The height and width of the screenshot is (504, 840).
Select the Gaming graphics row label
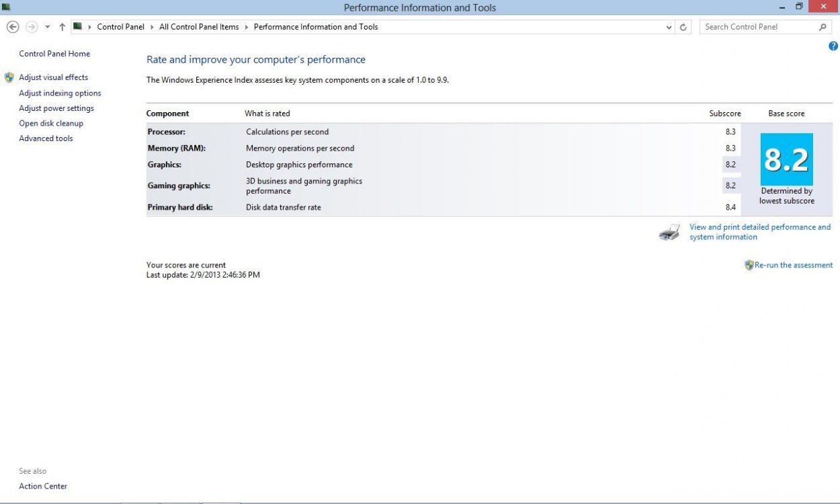click(179, 186)
